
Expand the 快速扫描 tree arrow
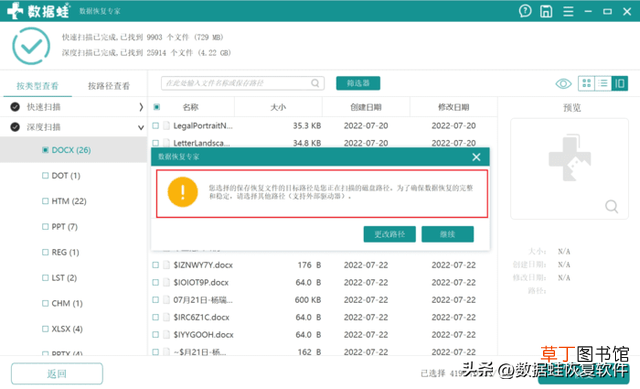coord(141,107)
